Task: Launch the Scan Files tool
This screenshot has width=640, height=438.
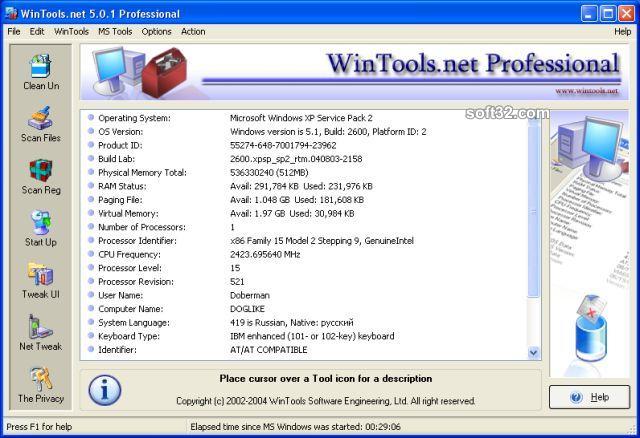Action: click(41, 124)
